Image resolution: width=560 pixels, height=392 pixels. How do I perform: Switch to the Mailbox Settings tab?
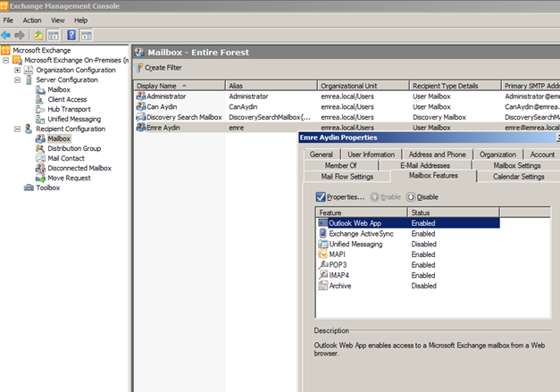[x=517, y=165]
